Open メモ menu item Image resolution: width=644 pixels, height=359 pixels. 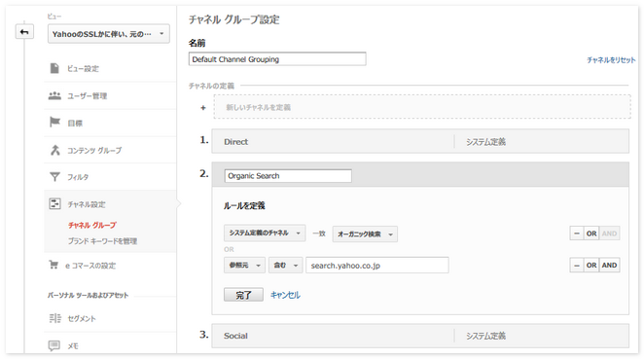73,346
